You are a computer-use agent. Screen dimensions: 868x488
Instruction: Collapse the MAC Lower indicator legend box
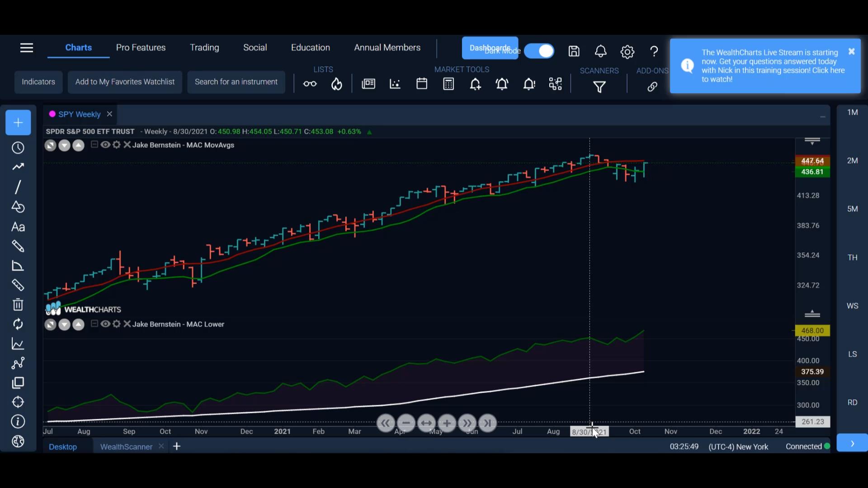coord(94,324)
